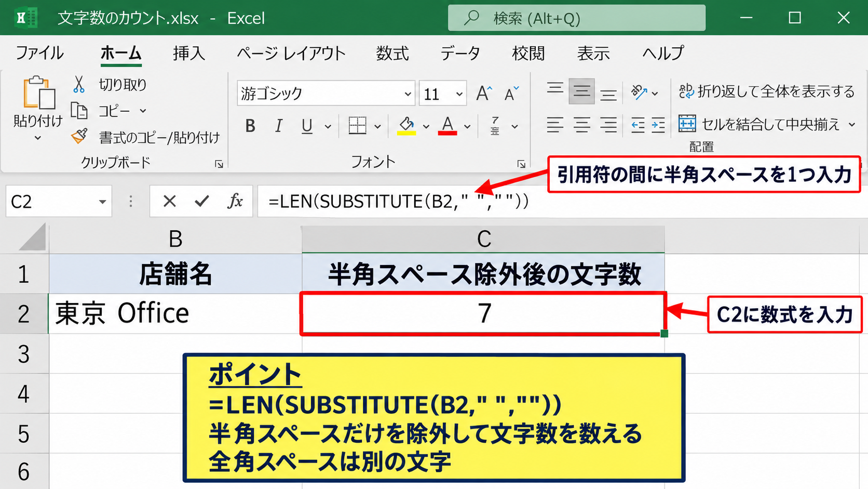868x489 pixels.
Task: Click the Cut scissors icon
Action: [x=79, y=84]
